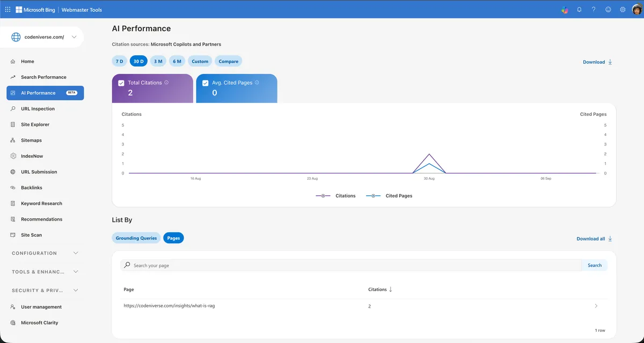Open AI Performance in the sidebar
644x343 pixels.
click(x=45, y=93)
